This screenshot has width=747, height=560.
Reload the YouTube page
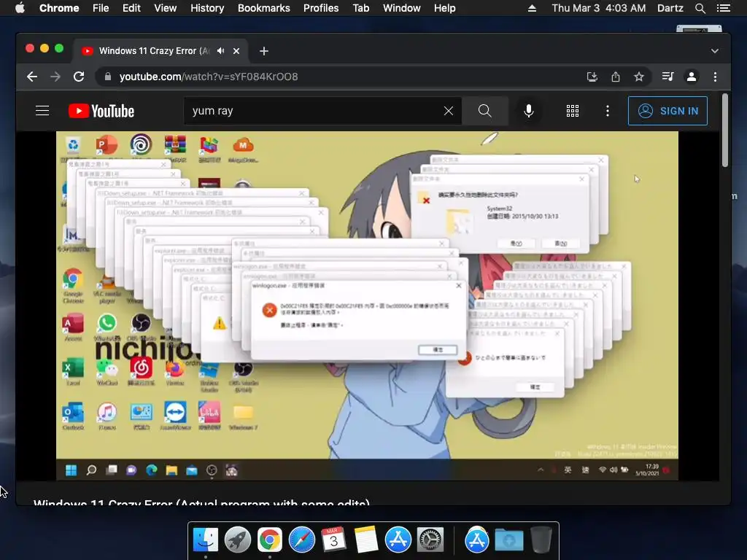79,77
